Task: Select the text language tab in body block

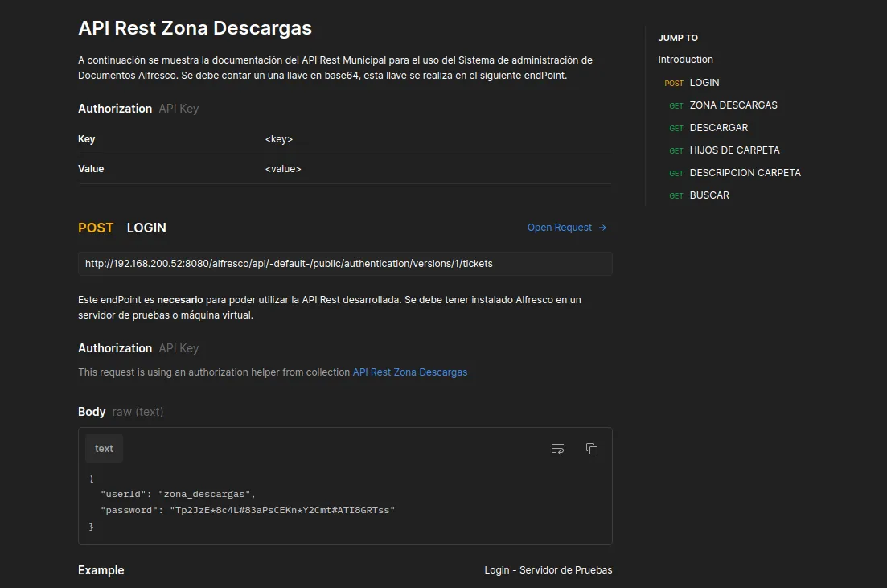Action: 104,449
